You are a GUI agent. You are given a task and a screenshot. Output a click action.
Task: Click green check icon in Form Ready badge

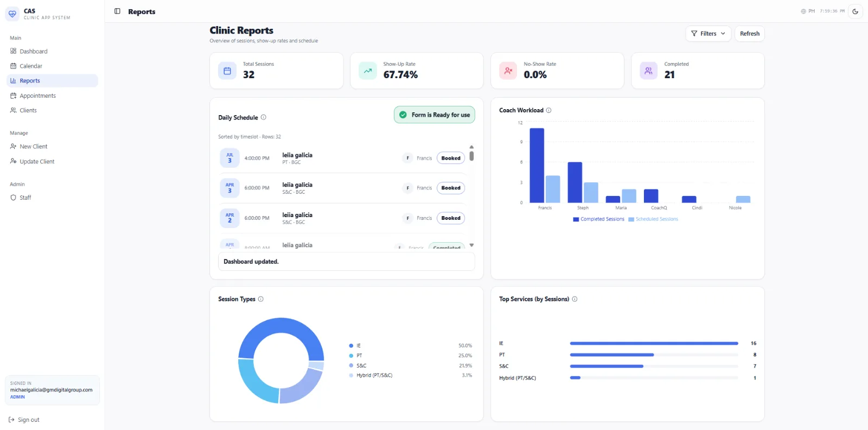403,115
